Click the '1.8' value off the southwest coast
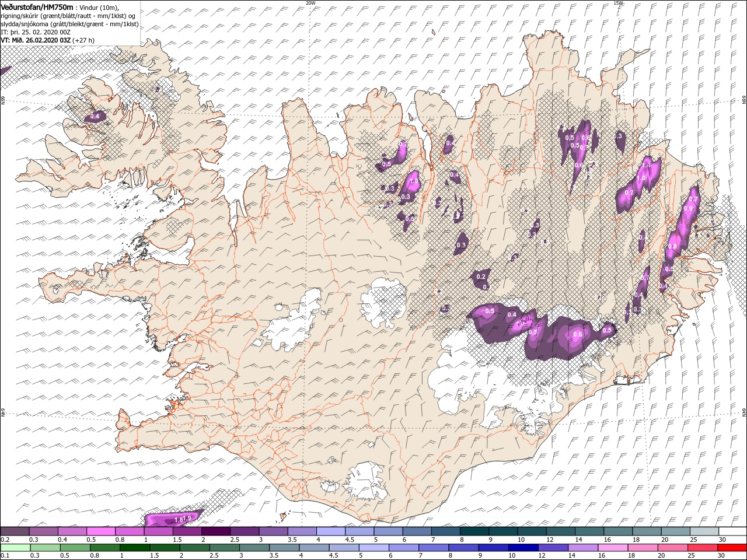This screenshot has width=747, height=560. click(x=179, y=519)
